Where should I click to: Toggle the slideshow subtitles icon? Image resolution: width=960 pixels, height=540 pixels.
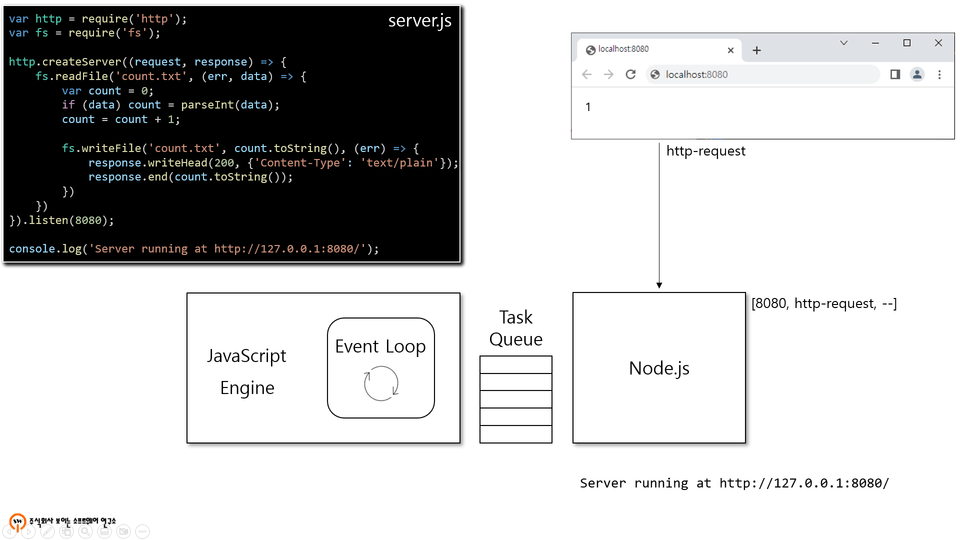pyautogui.click(x=104, y=531)
